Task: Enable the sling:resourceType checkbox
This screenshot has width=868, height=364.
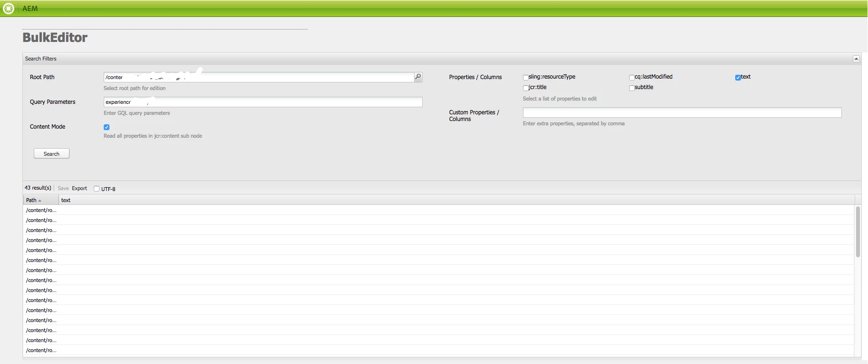Action: [x=525, y=77]
